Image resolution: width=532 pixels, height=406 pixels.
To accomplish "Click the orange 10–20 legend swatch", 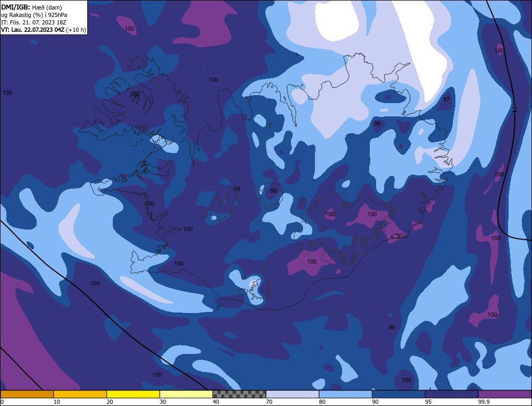I will (80, 394).
